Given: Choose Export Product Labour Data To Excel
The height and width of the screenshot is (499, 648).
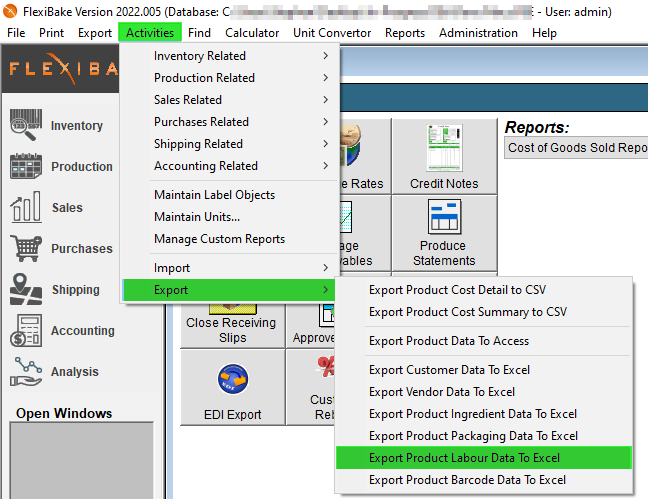Looking at the screenshot, I should coord(484,457).
